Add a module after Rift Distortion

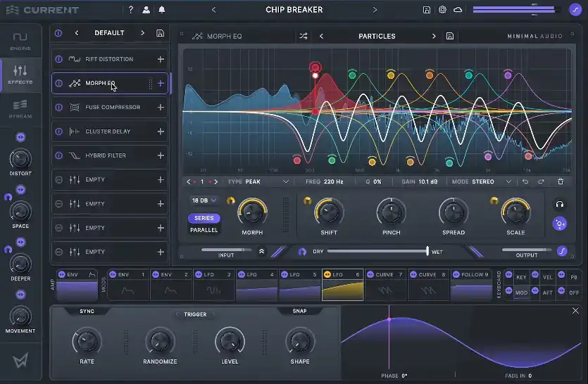[161, 59]
